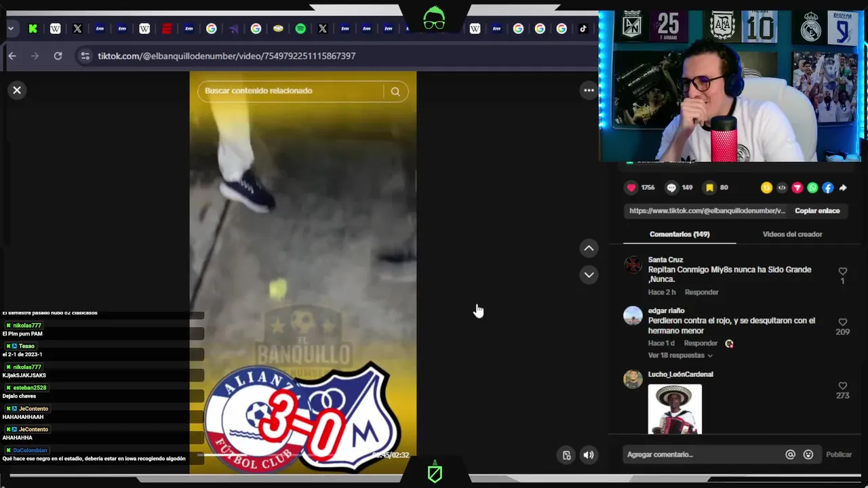
Task: Click the comment bubble icon showing 149
Action: (671, 188)
